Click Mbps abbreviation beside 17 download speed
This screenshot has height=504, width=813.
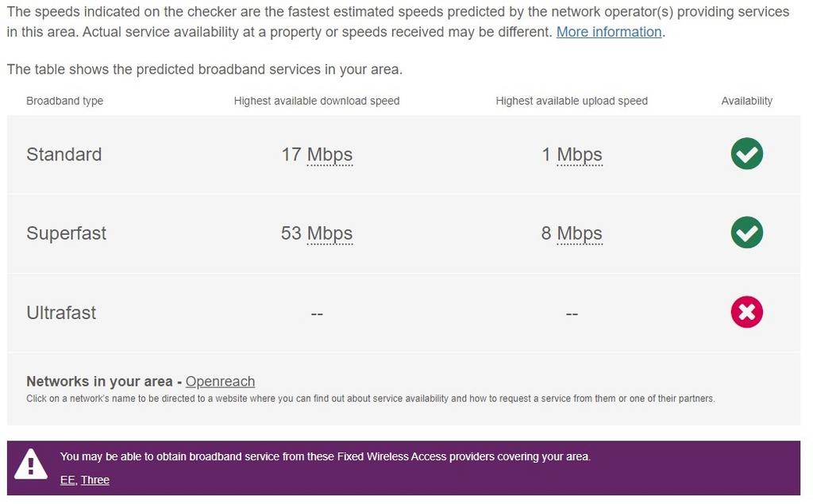329,155
